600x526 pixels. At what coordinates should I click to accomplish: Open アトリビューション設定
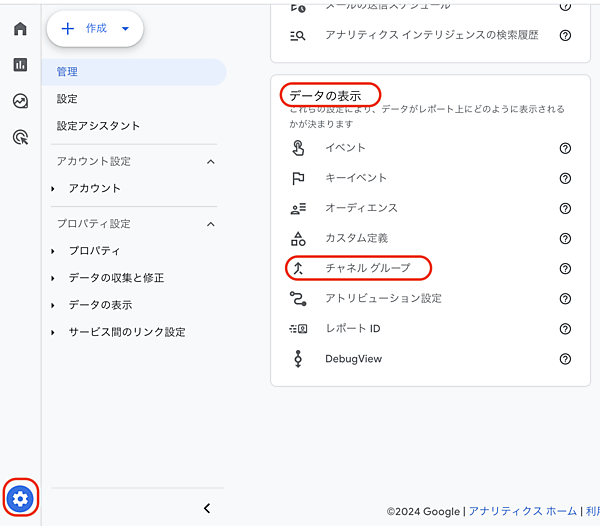[x=383, y=298]
